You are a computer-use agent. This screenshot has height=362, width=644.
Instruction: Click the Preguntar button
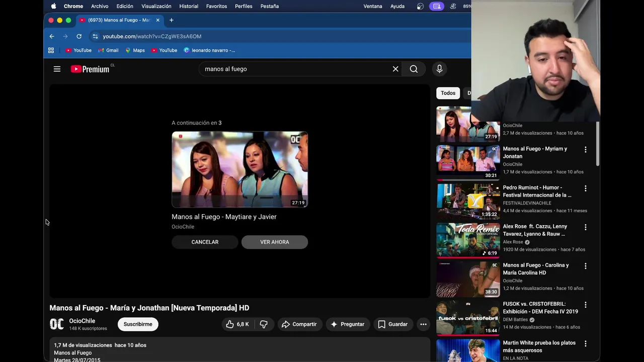(348, 324)
